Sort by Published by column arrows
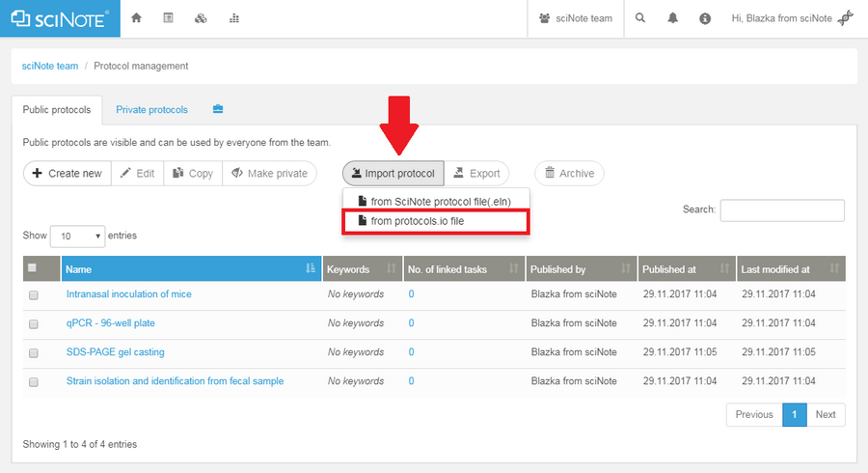868x473 pixels. [x=626, y=268]
